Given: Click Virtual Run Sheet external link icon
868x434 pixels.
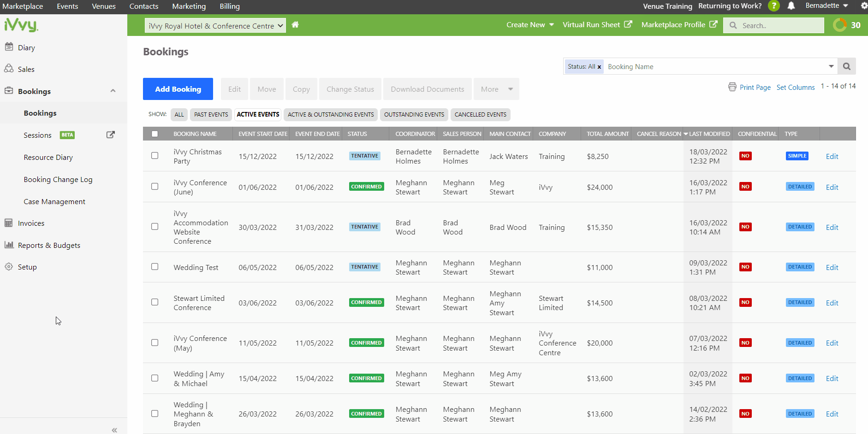Looking at the screenshot, I should 628,24.
